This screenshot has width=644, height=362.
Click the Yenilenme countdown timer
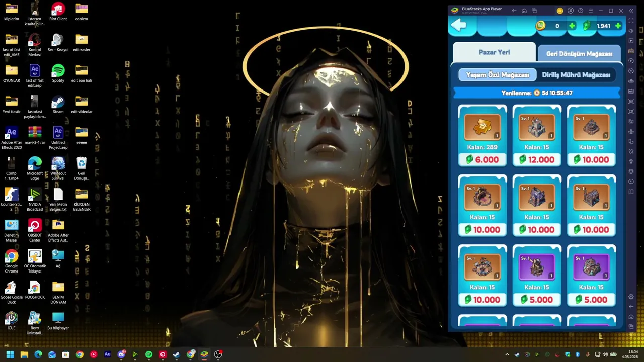537,93
